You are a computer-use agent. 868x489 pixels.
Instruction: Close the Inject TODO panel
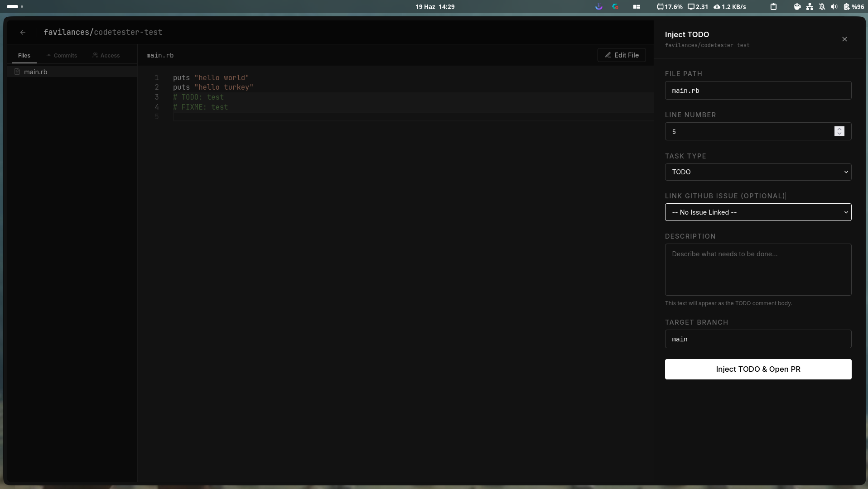coord(844,39)
